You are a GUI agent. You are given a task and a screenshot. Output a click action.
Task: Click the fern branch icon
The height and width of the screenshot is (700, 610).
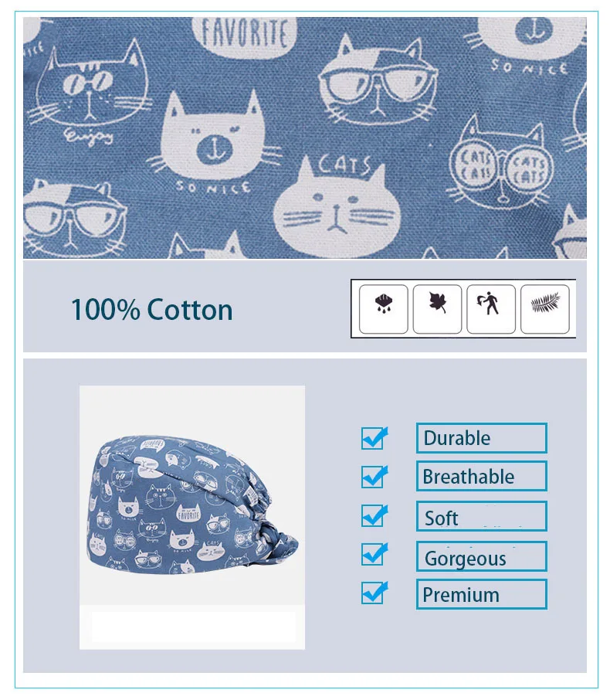coord(545,309)
